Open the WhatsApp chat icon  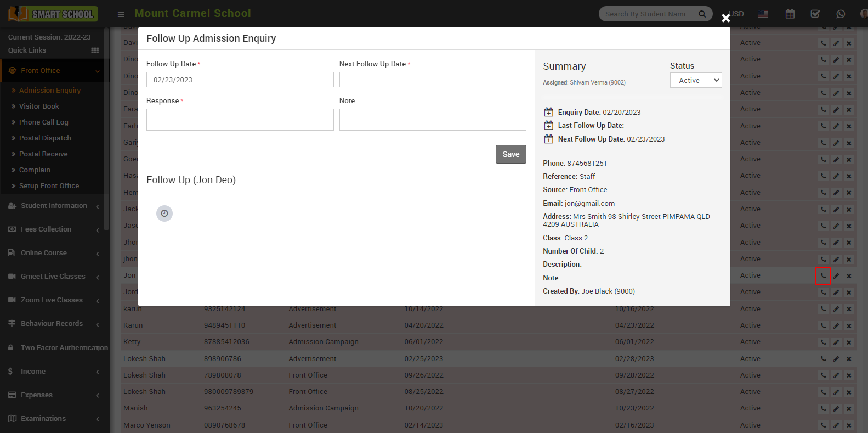[841, 14]
